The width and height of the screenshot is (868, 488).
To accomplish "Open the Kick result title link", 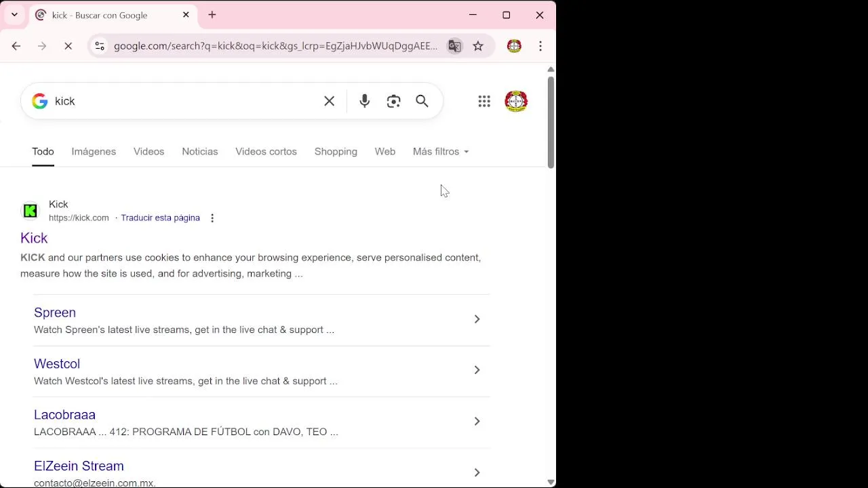I will click(x=34, y=238).
